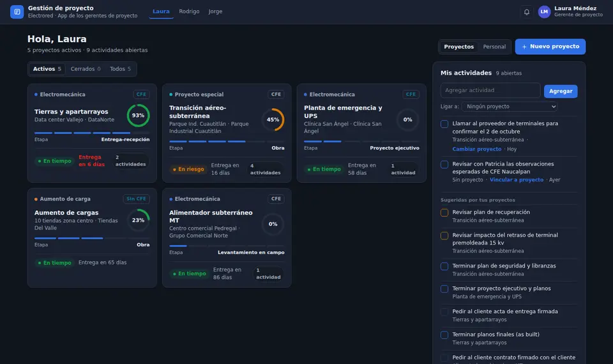Image resolution: width=613 pixels, height=364 pixels.
Task: Check 'Revisar impacto del retraso de terminal' suggestion
Action: coord(444,236)
